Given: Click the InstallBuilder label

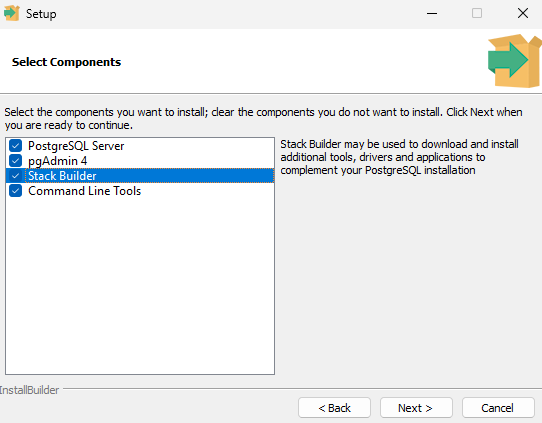Looking at the screenshot, I should [29, 390].
